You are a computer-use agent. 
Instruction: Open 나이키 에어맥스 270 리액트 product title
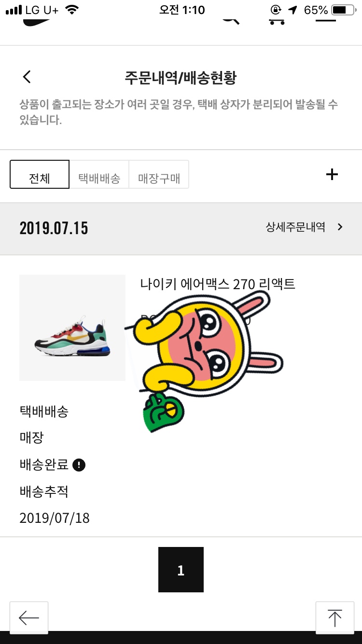(x=218, y=284)
